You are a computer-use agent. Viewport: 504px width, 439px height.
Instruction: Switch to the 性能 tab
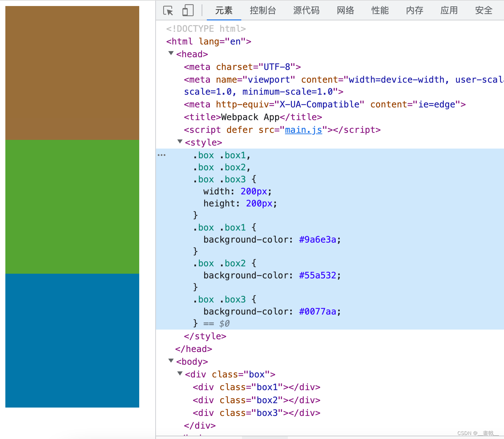click(x=380, y=10)
